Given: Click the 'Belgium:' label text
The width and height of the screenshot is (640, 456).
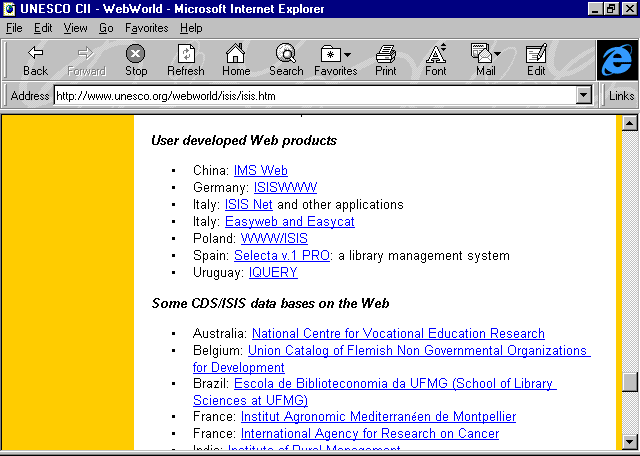Looking at the screenshot, I should pos(218,350).
